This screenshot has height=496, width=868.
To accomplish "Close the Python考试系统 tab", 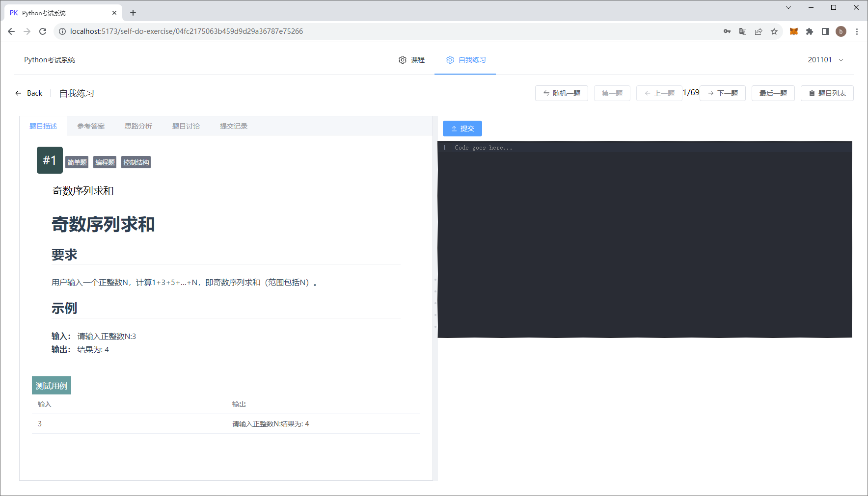I will click(x=114, y=13).
